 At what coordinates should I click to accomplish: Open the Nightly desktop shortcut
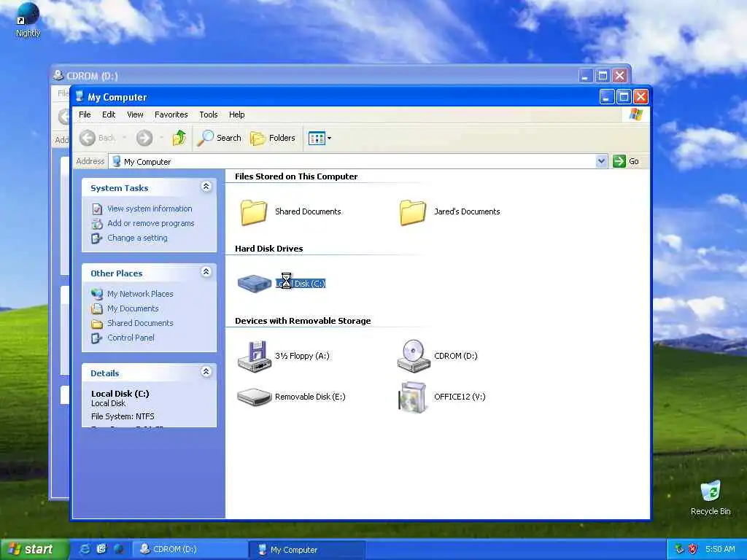(x=28, y=20)
